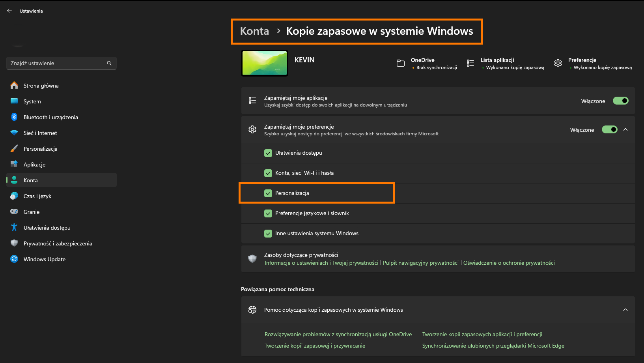This screenshot has height=363, width=644.
Task: Click the Znajdź ustawienie search field
Action: pyautogui.click(x=62, y=63)
